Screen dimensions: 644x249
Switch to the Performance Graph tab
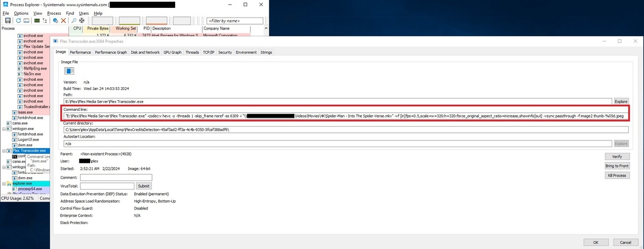click(x=111, y=53)
